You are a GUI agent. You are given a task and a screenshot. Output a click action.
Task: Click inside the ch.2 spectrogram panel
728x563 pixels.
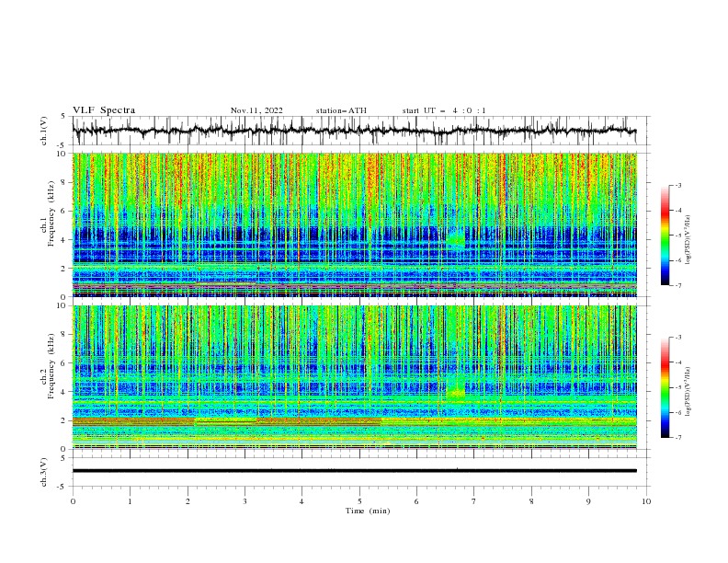354,377
